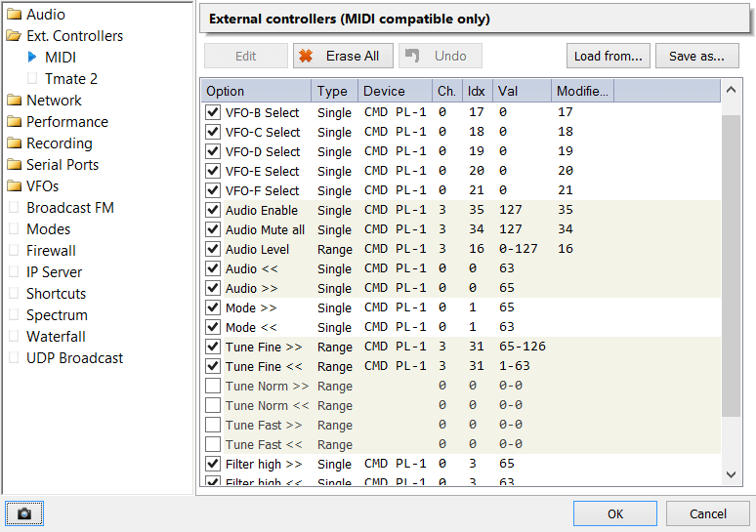Click the 0-127 value in Audio Level row
The width and height of the screenshot is (756, 532).
point(519,248)
